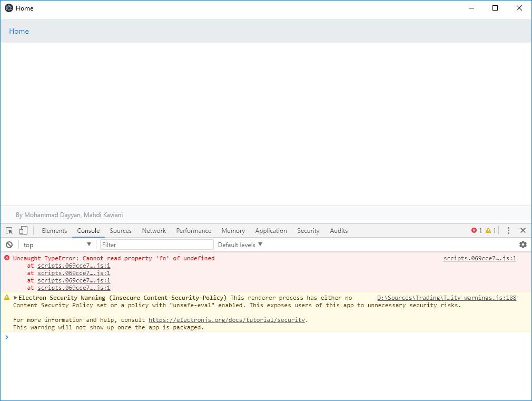Screen dimensions: 532x401
Task: Toggle the device toolbar icon
Action: click(23, 231)
